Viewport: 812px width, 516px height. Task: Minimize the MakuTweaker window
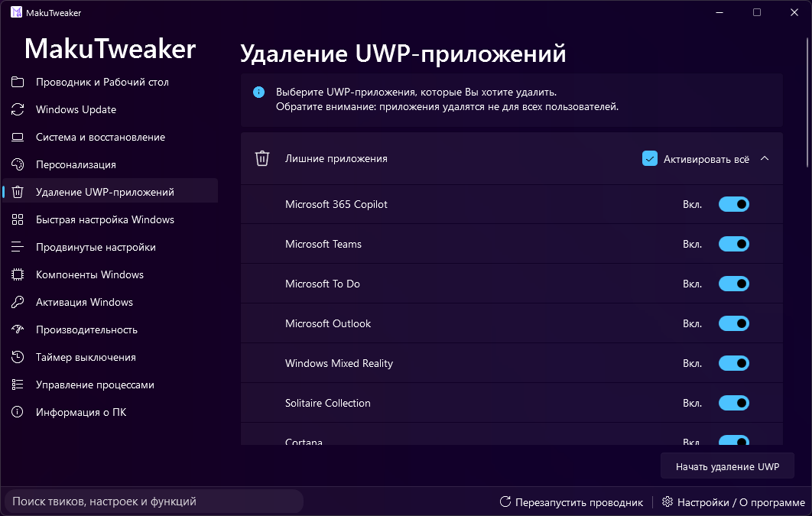[x=719, y=12]
